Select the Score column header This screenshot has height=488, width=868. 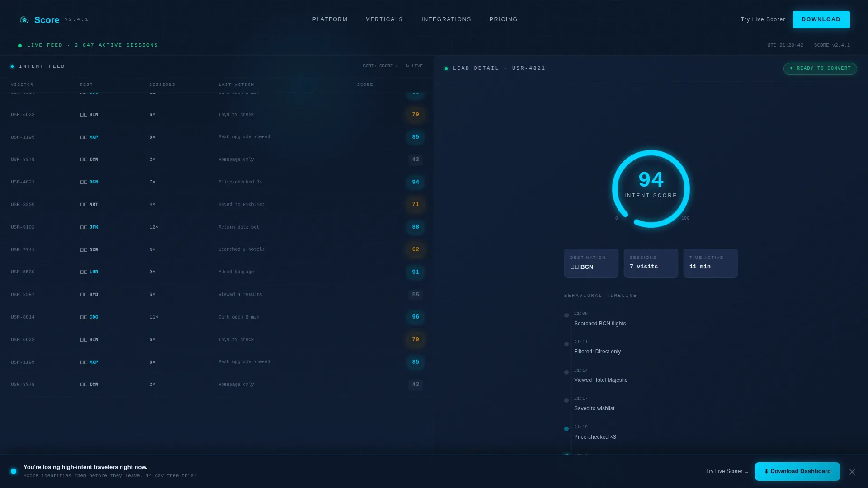coord(365,84)
